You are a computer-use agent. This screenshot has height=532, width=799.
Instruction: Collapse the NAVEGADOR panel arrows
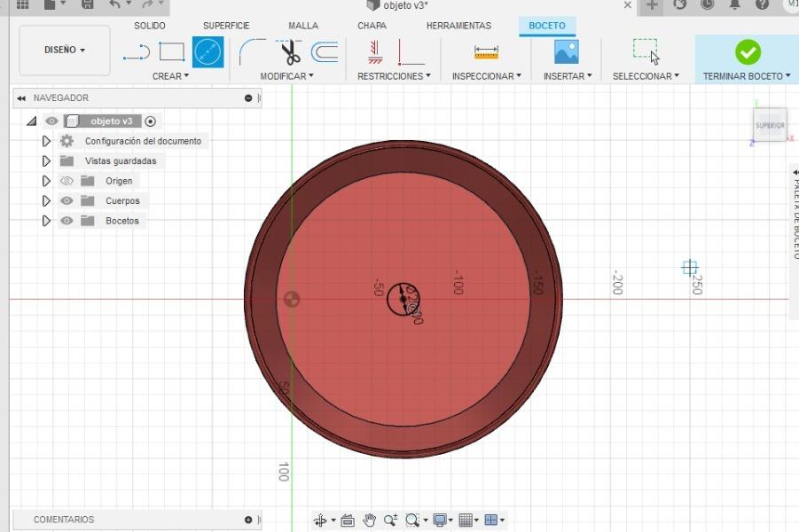click(21, 98)
